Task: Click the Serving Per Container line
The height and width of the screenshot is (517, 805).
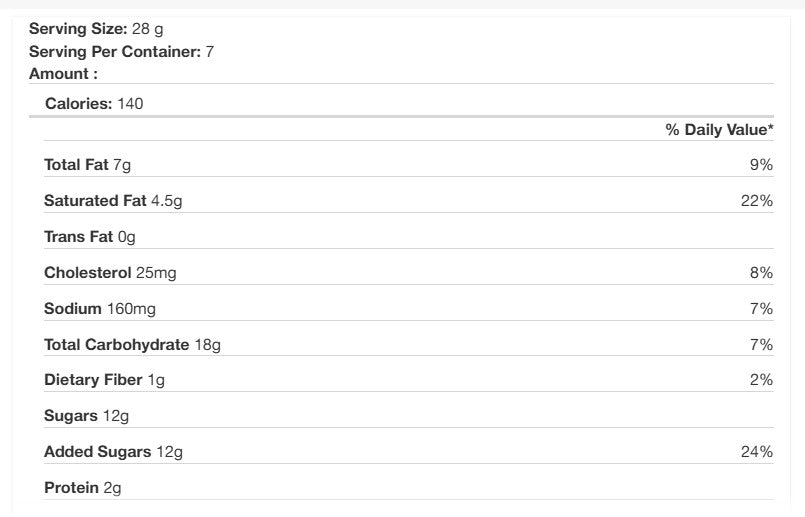Action: pos(121,51)
